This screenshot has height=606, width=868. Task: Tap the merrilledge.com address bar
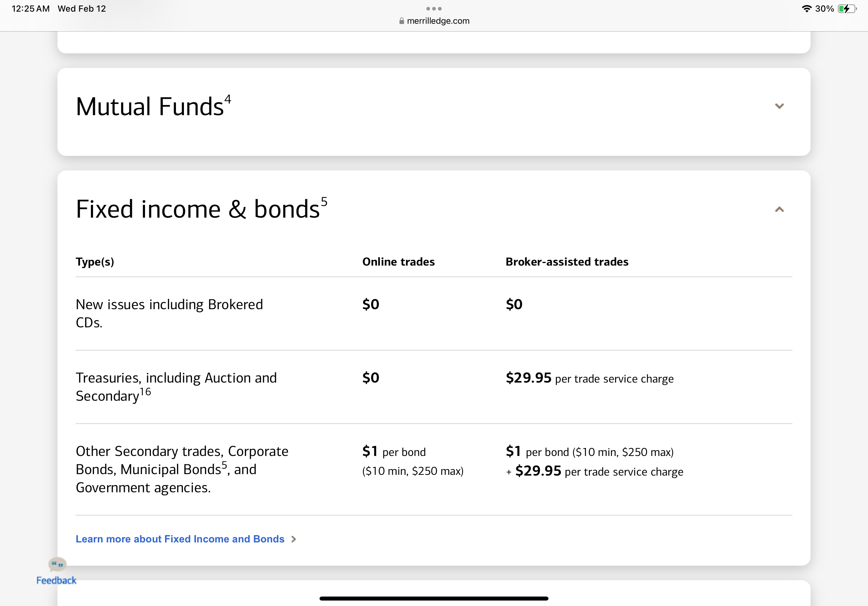tap(438, 21)
